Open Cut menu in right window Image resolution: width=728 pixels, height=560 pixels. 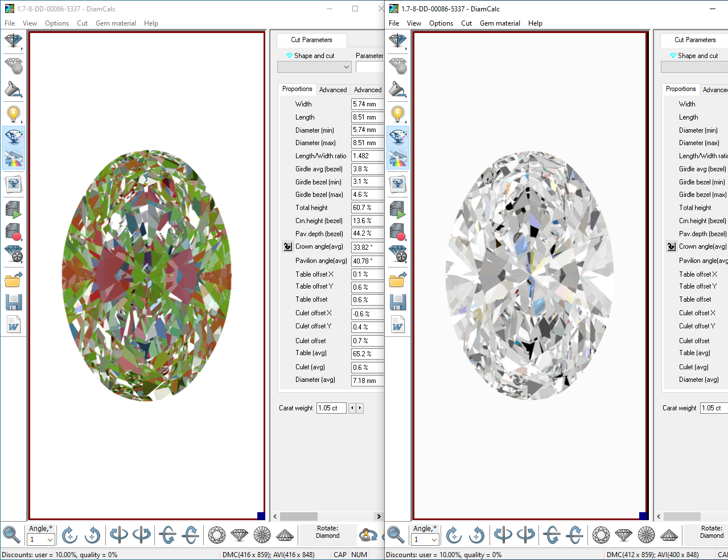pos(466,23)
